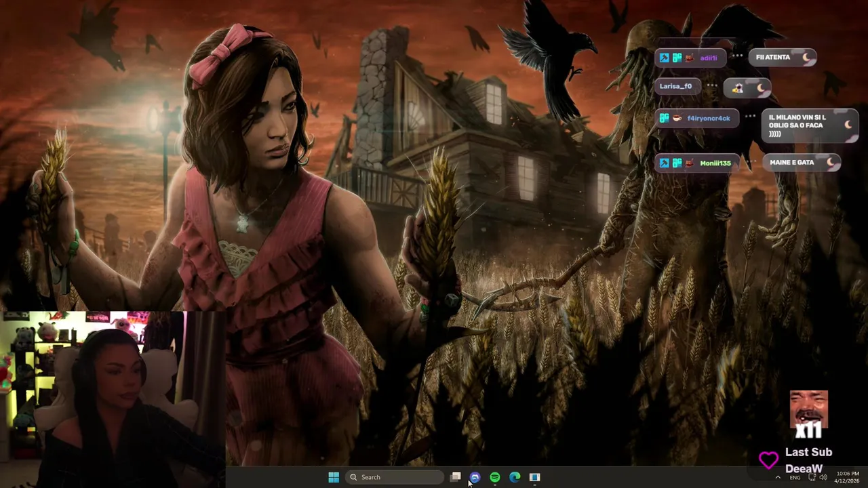Click the taskbar Search box

tap(395, 477)
